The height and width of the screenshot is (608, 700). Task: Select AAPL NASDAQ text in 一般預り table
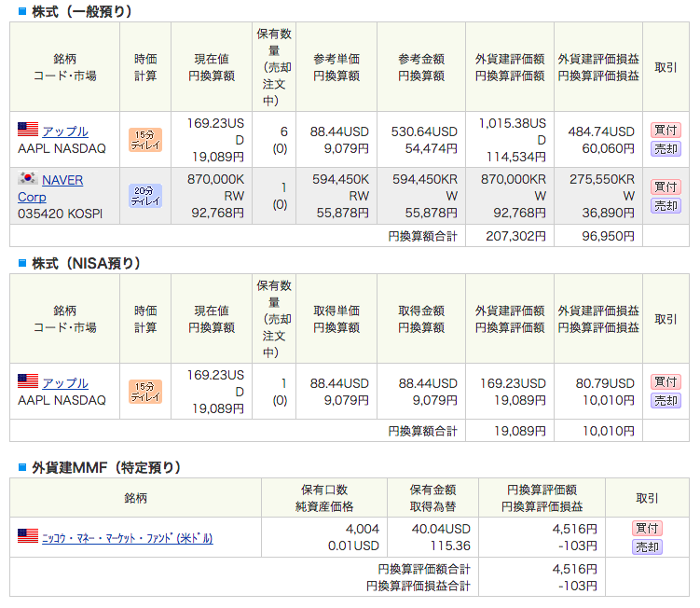62,148
